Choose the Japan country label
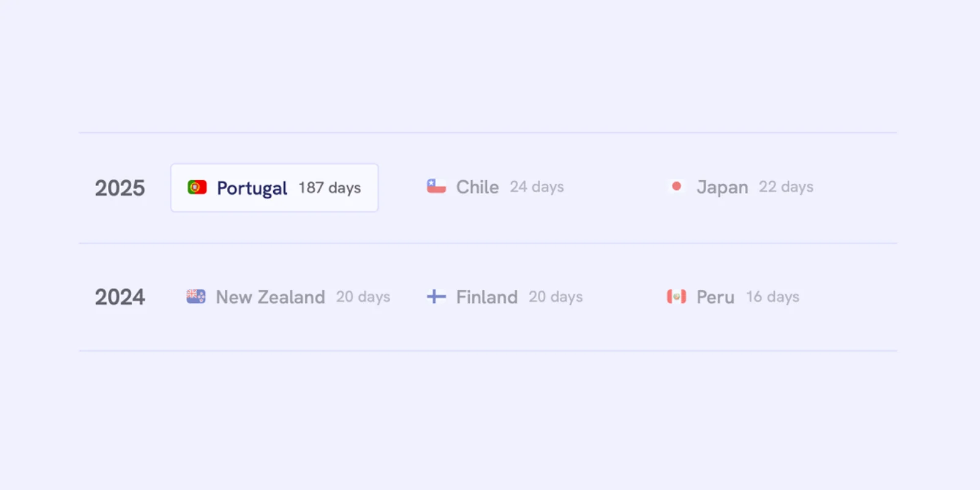 pos(722,187)
